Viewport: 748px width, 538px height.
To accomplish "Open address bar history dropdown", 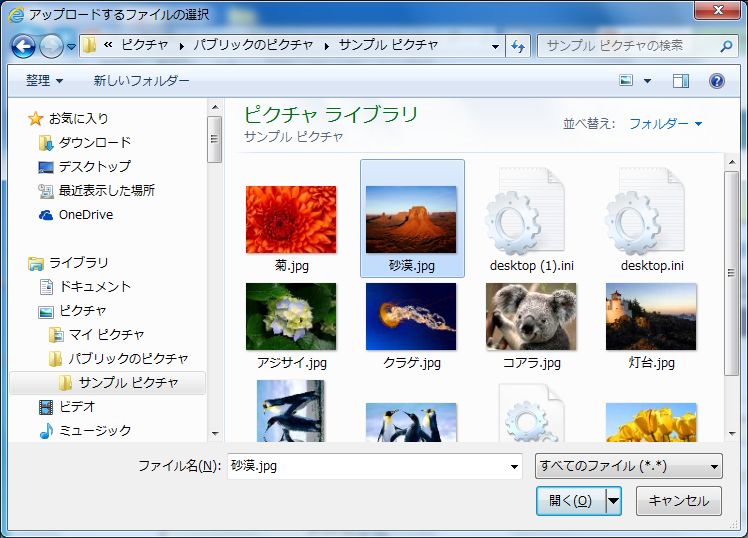I will [x=495, y=47].
